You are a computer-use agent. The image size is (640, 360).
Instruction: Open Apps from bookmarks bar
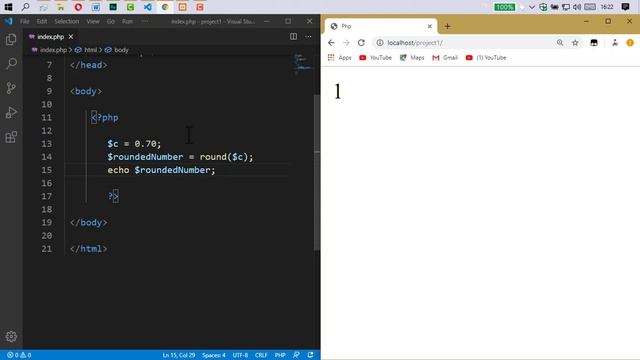[340, 58]
